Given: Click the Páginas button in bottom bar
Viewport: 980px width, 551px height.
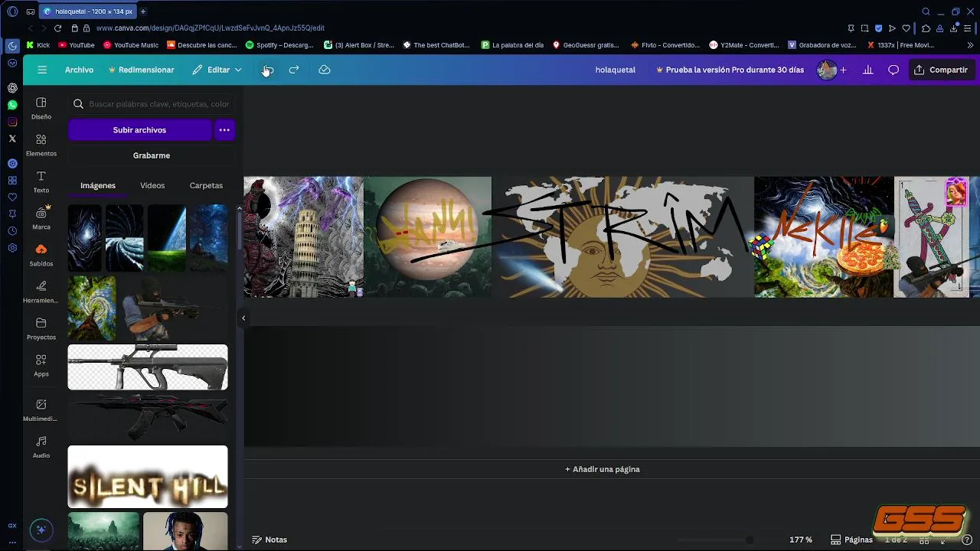Looking at the screenshot, I should [851, 540].
